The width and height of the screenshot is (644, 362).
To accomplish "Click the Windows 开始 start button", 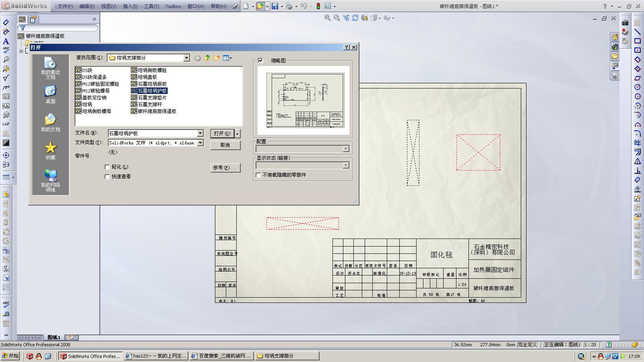I will coord(11,356).
